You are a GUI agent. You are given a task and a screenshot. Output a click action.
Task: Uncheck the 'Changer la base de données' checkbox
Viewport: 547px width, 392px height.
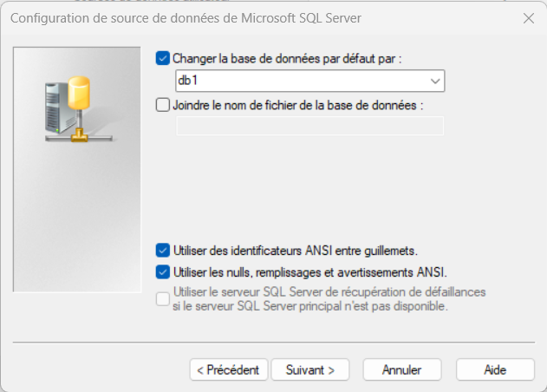pyautogui.click(x=163, y=59)
